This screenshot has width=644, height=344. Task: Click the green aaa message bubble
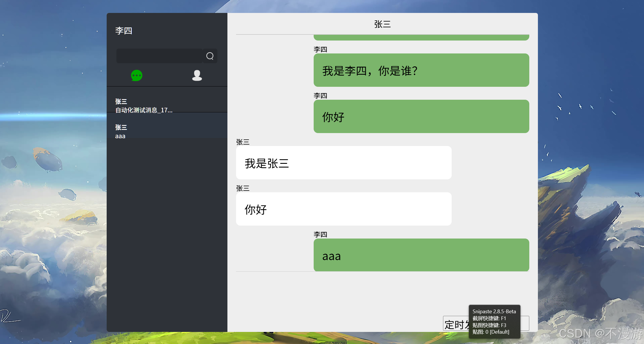coord(421,255)
